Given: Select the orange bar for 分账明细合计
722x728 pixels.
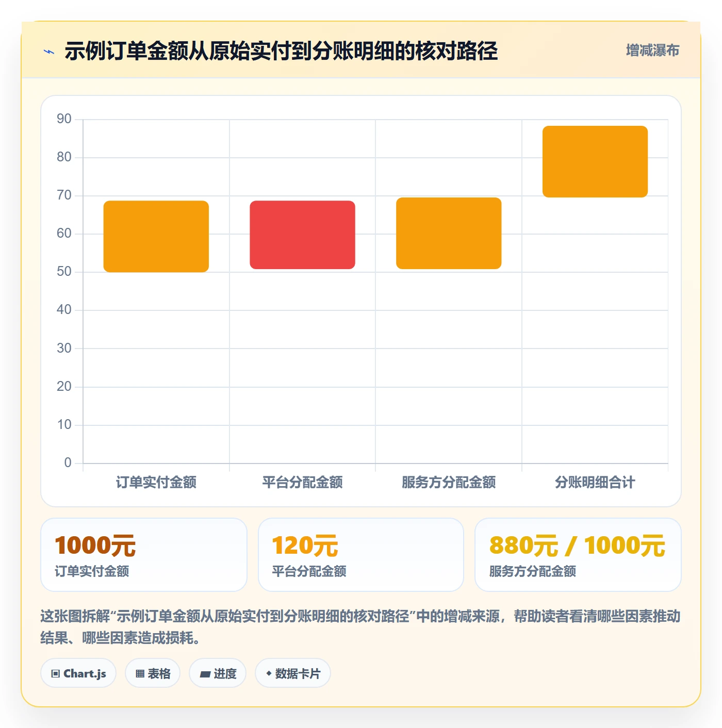Looking at the screenshot, I should [x=595, y=161].
